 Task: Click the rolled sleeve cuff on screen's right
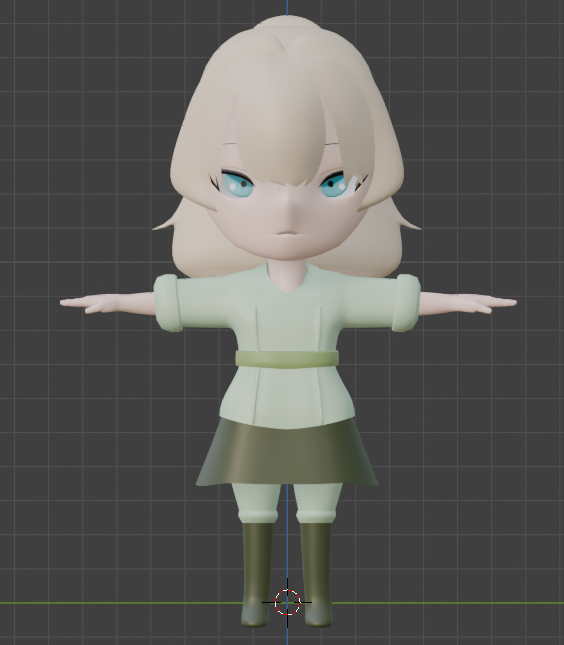(x=406, y=303)
